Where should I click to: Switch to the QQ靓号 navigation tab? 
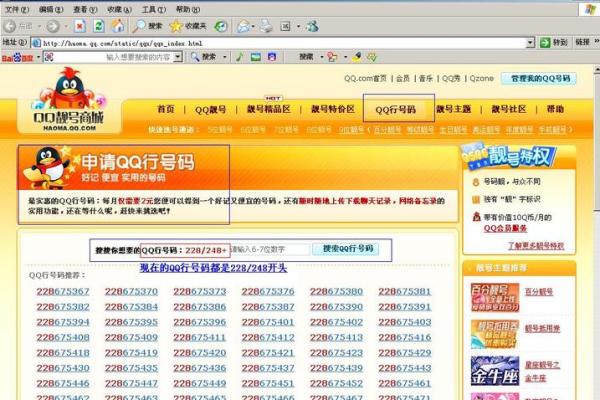210,110
